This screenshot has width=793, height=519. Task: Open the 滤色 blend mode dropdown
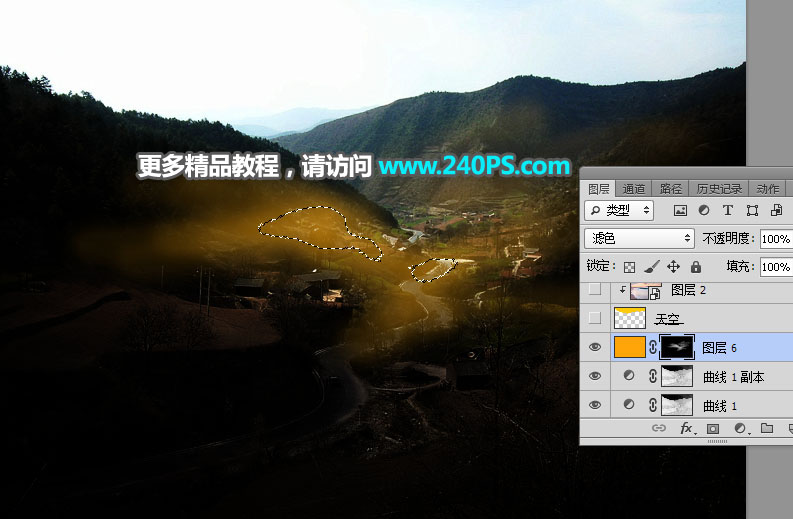(x=639, y=238)
